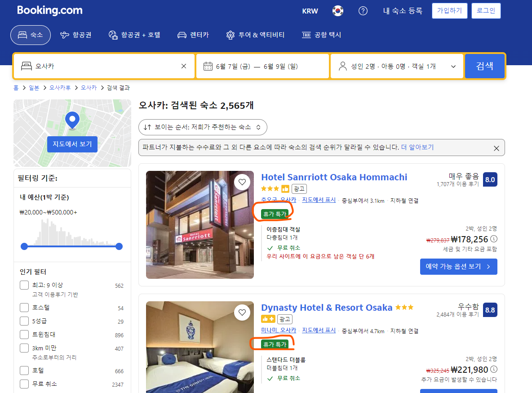The width and height of the screenshot is (532, 393).
Task: Check the 최고: 9 이상 filter
Action: [24, 285]
